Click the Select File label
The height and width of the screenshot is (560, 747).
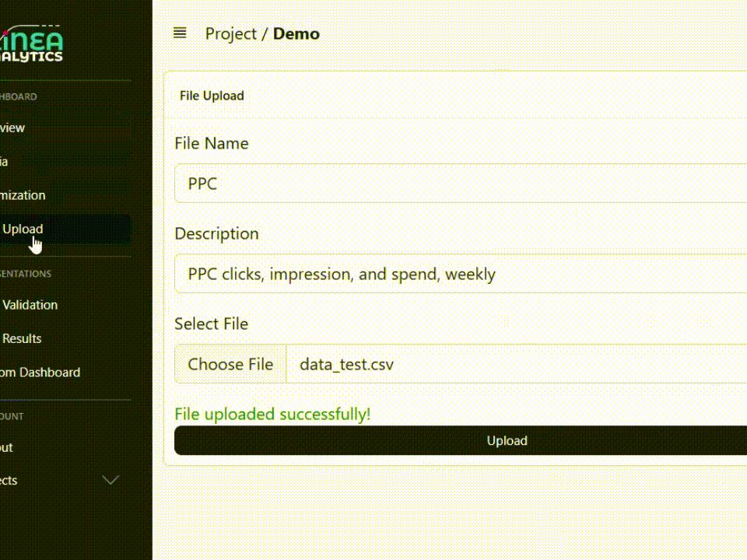211,324
